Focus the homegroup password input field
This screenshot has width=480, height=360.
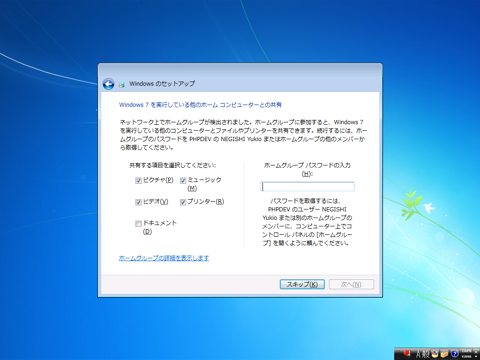(x=307, y=186)
